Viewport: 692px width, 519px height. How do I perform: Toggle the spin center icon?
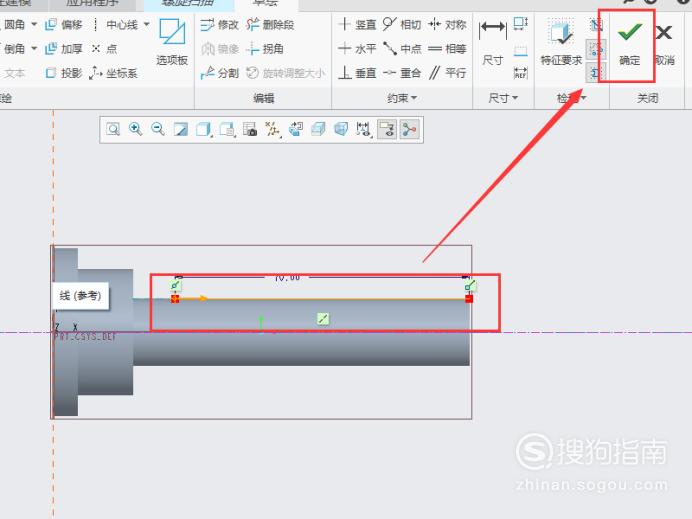pos(409,129)
